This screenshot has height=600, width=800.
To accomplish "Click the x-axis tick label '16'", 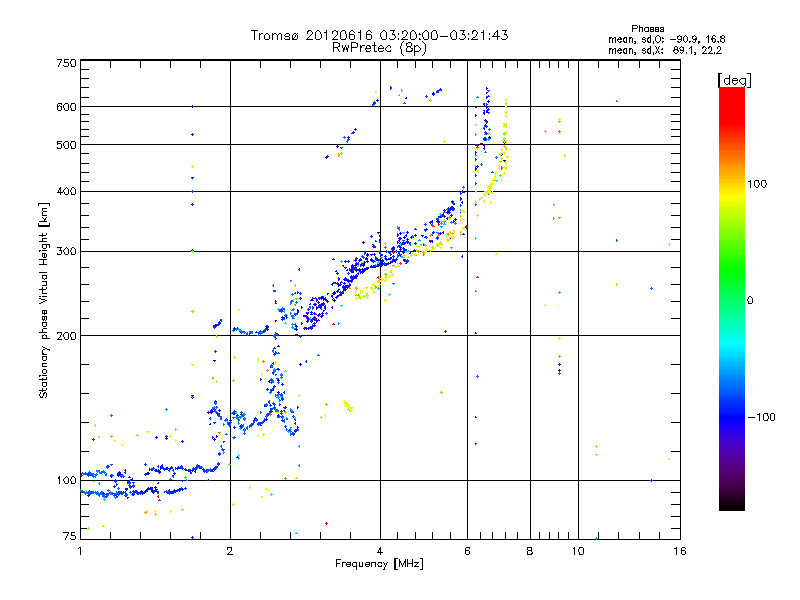I will [680, 551].
